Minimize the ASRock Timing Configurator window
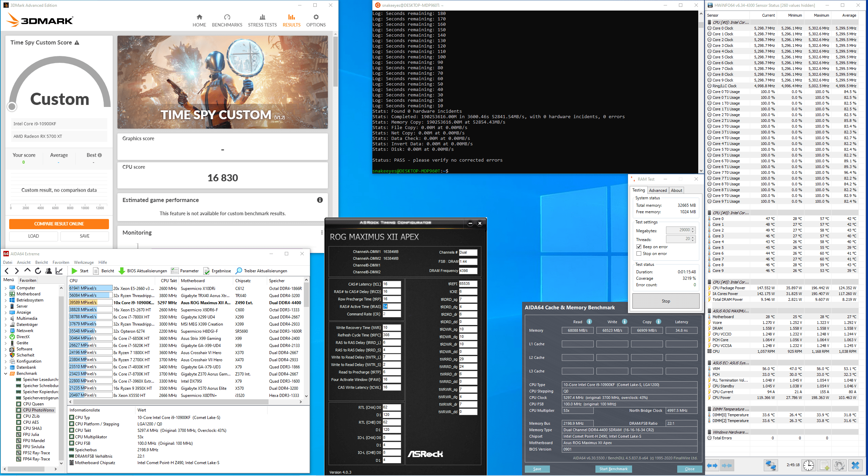The width and height of the screenshot is (868, 476). [x=470, y=223]
